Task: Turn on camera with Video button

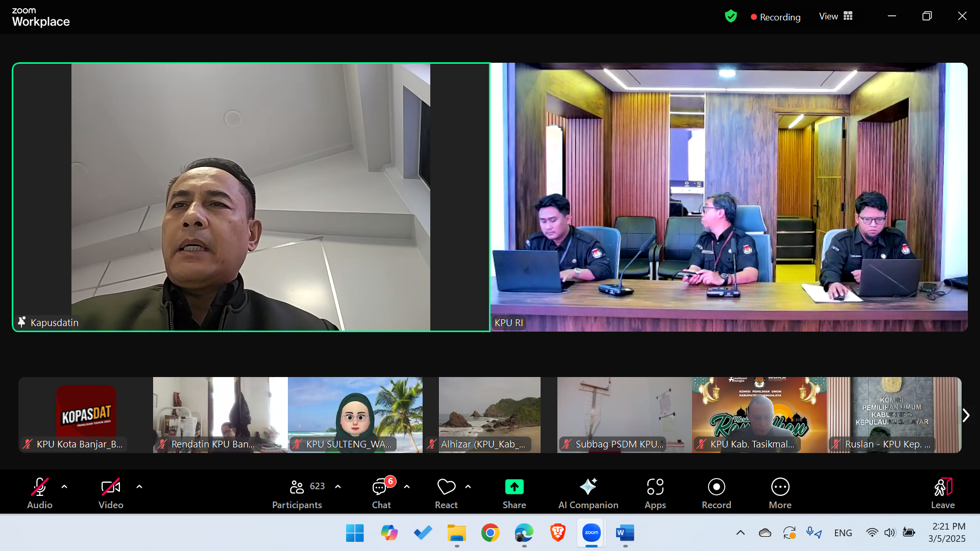Action: coord(111,493)
